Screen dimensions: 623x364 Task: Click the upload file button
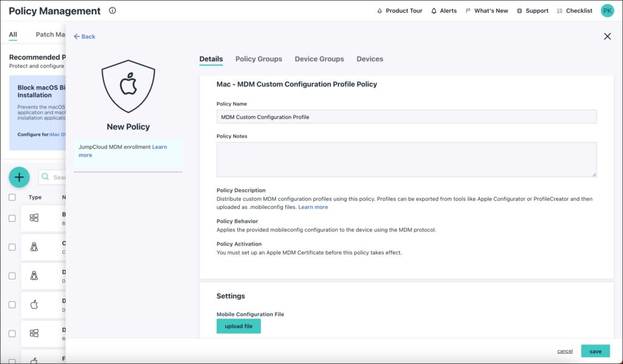point(238,326)
